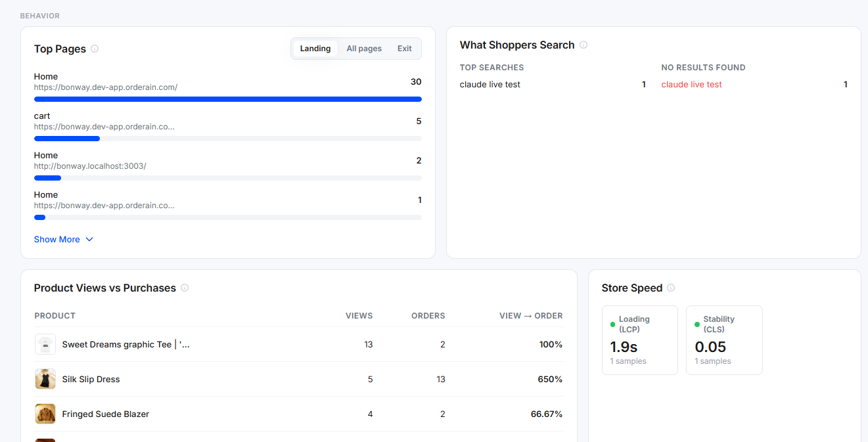Image resolution: width=868 pixels, height=442 pixels.
Task: Click the chevron next to Show More
Action: tap(89, 240)
